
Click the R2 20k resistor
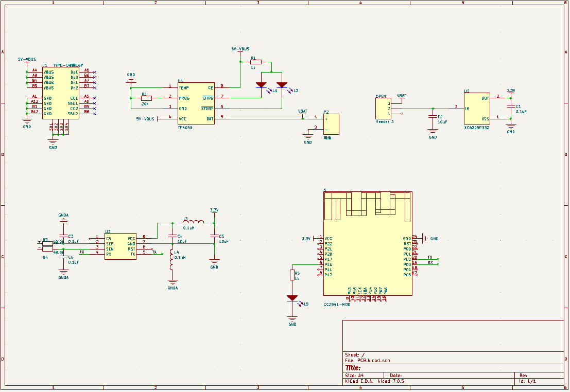click(147, 98)
